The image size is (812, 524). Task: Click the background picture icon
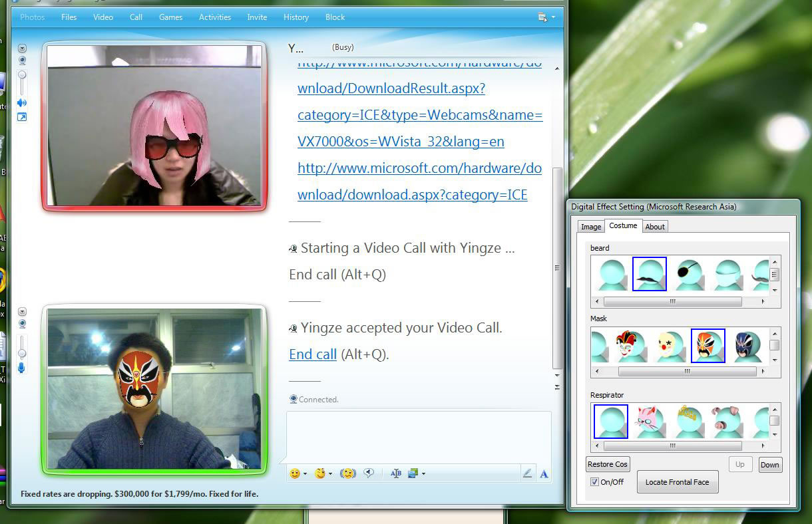[x=413, y=473]
